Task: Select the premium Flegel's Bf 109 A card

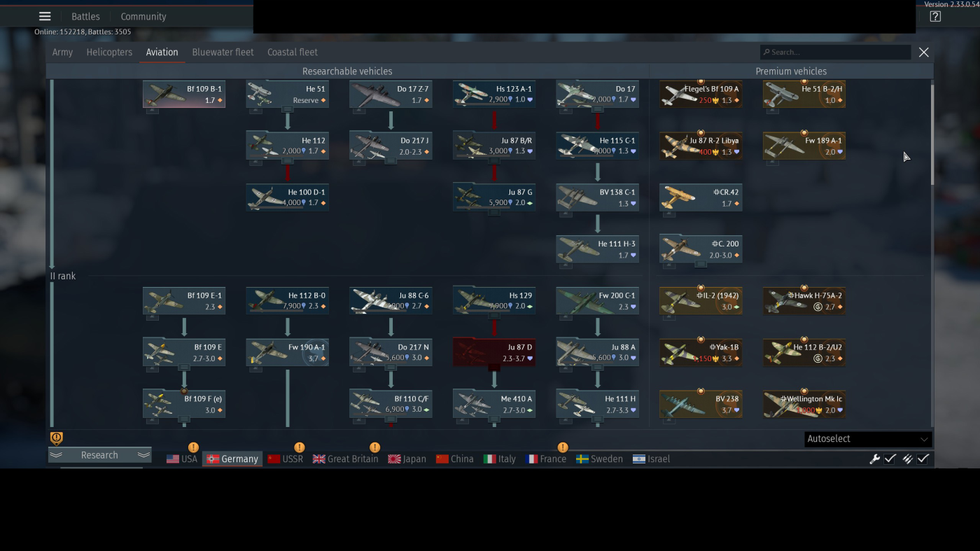Action: [x=701, y=94]
